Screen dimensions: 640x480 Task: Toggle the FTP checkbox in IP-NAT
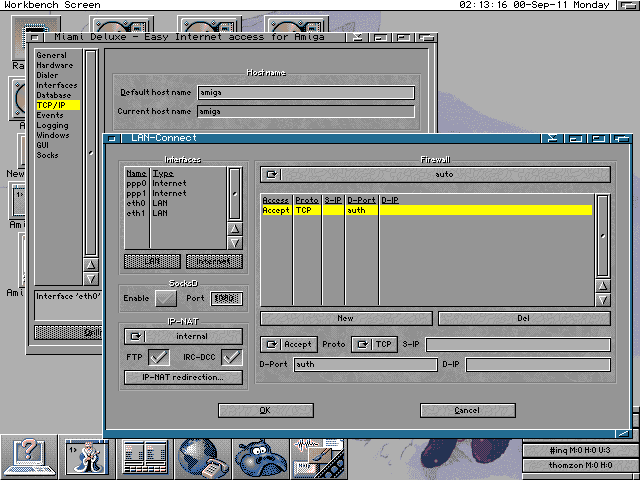tap(157, 357)
